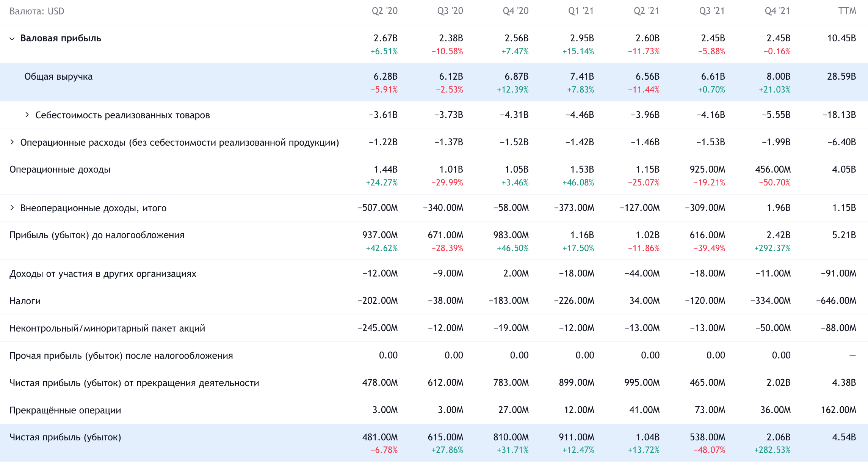Click net income value 481.00M

point(380,437)
